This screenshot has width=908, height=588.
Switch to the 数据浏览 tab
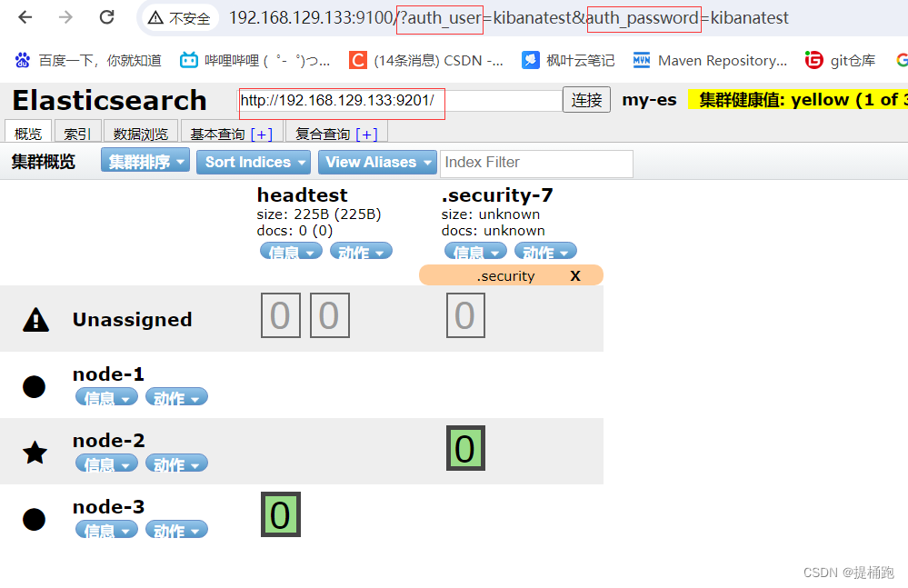tap(140, 132)
